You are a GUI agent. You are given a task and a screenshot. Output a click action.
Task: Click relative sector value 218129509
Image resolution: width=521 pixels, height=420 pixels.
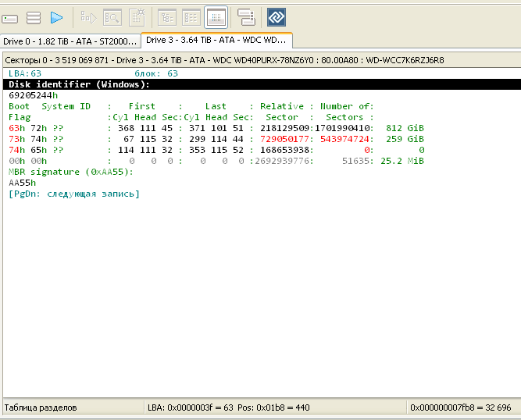285,128
